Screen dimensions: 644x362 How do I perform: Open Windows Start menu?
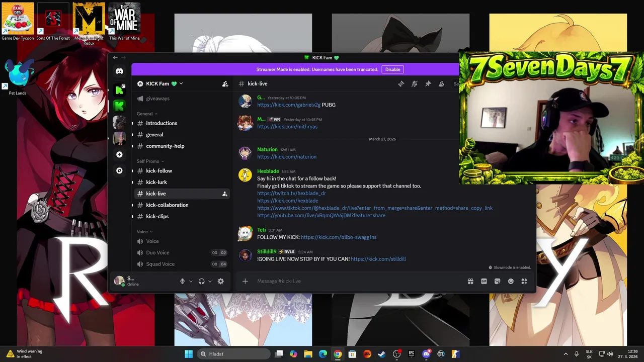189,354
